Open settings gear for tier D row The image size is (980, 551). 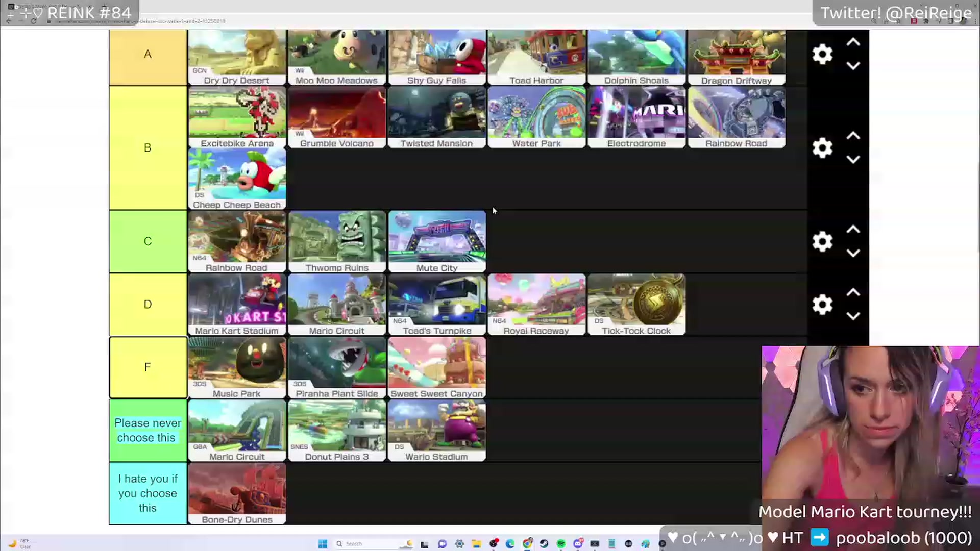822,305
